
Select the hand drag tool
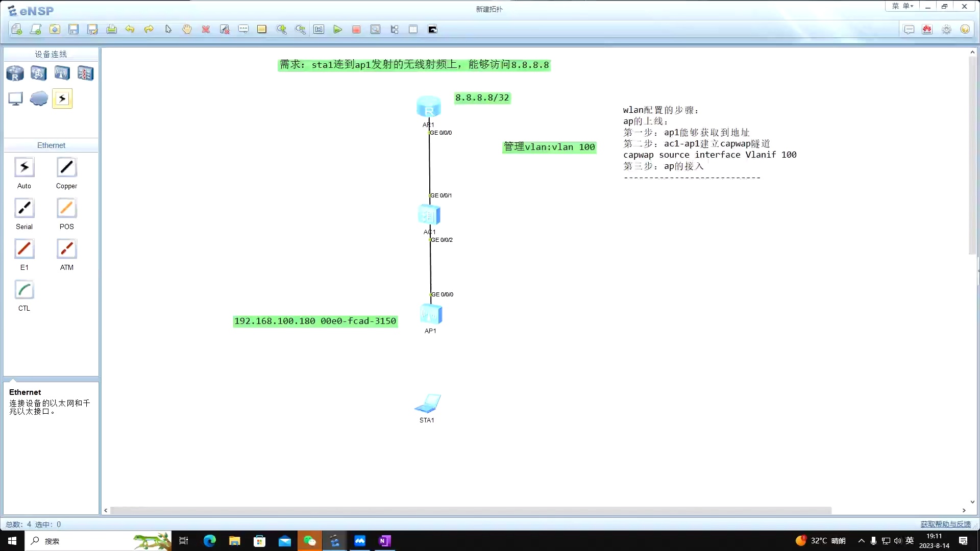(187, 30)
